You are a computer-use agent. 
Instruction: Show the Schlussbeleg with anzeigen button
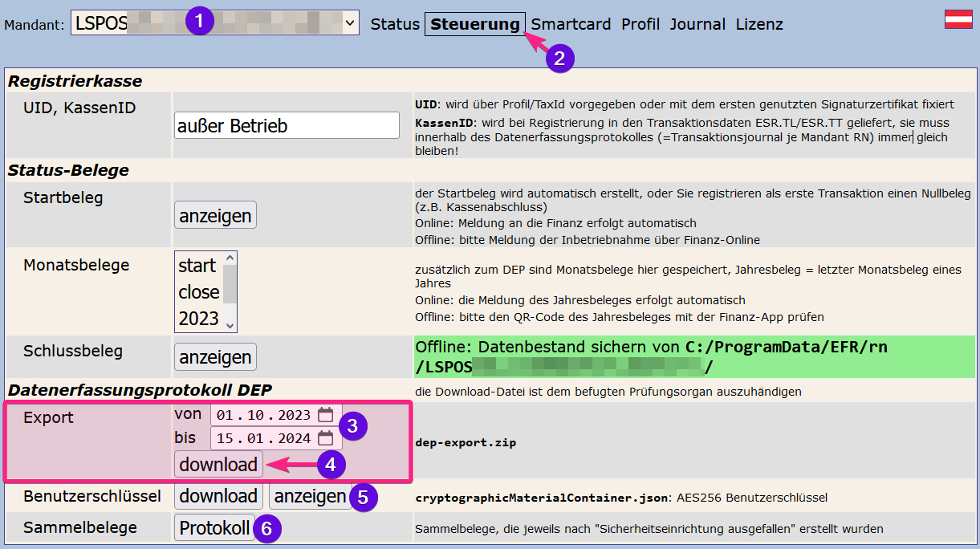click(x=215, y=357)
